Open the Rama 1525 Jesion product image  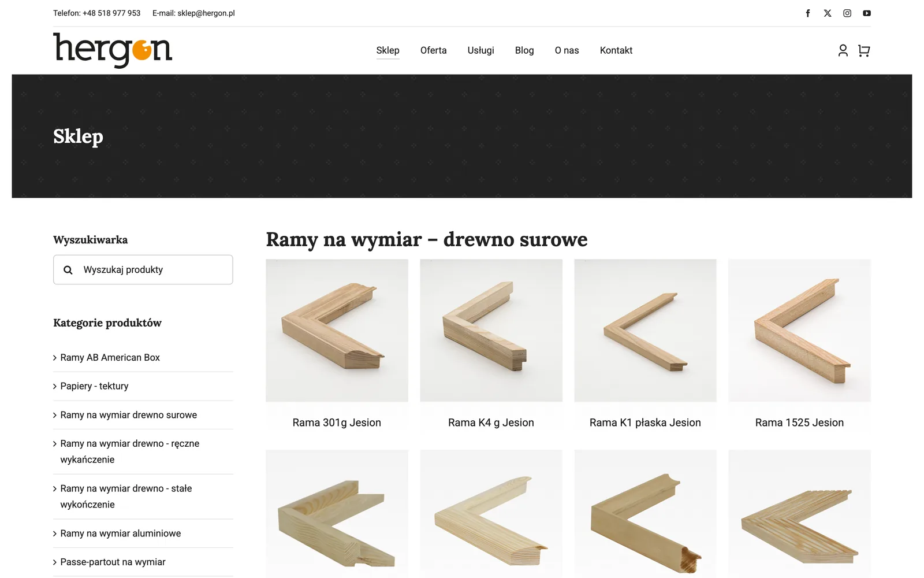tap(800, 331)
